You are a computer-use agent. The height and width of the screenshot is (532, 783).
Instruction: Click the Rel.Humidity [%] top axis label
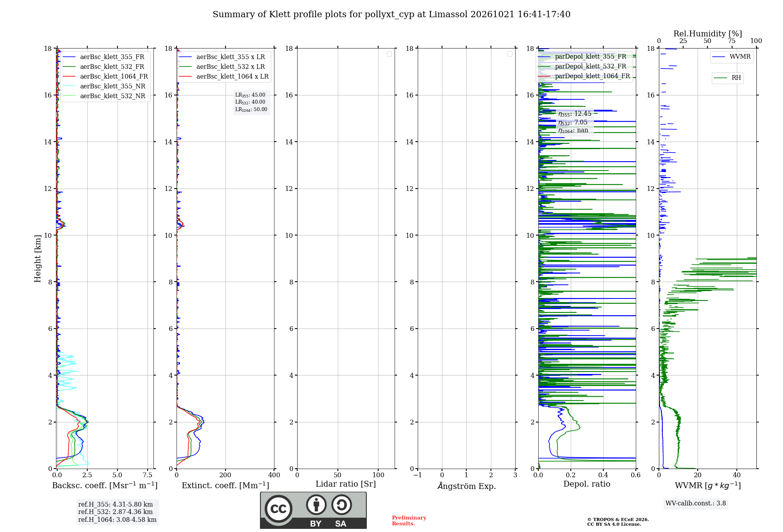(708, 34)
